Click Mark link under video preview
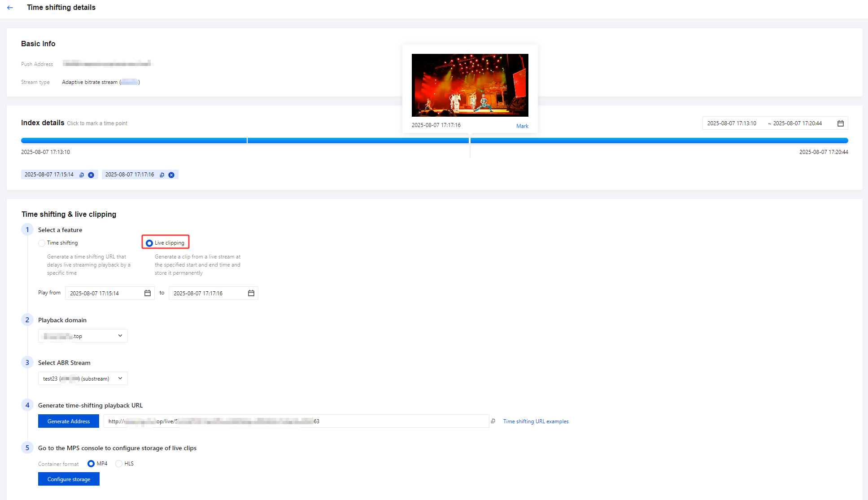The width and height of the screenshot is (868, 500). point(522,126)
